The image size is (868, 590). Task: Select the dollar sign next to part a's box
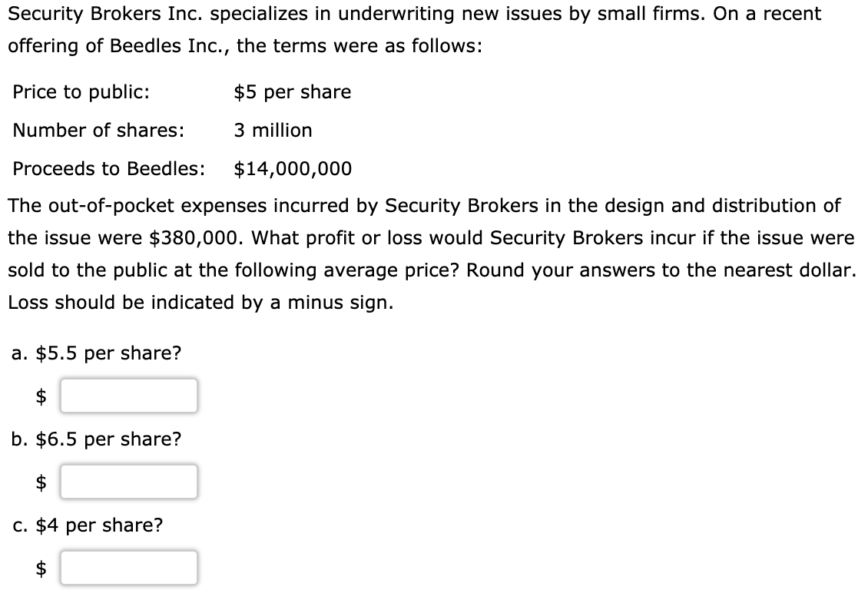coord(40,396)
